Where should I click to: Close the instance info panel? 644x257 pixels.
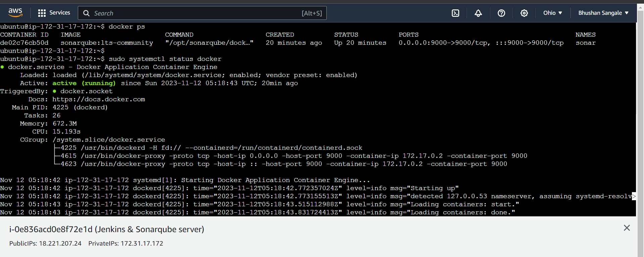coord(627,228)
